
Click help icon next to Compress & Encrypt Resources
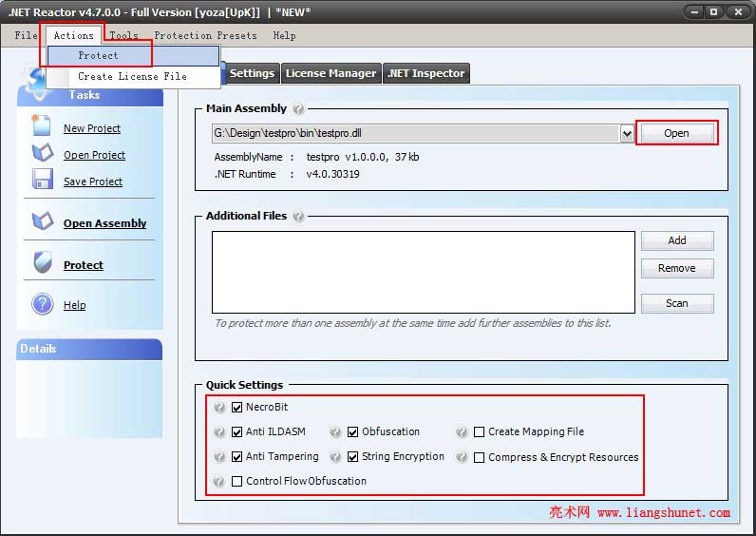click(x=462, y=457)
